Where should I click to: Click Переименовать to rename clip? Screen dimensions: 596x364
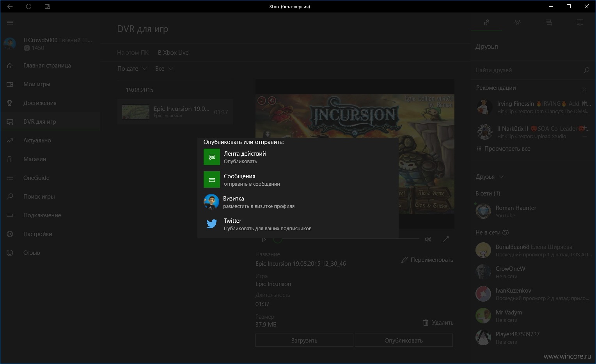click(427, 260)
